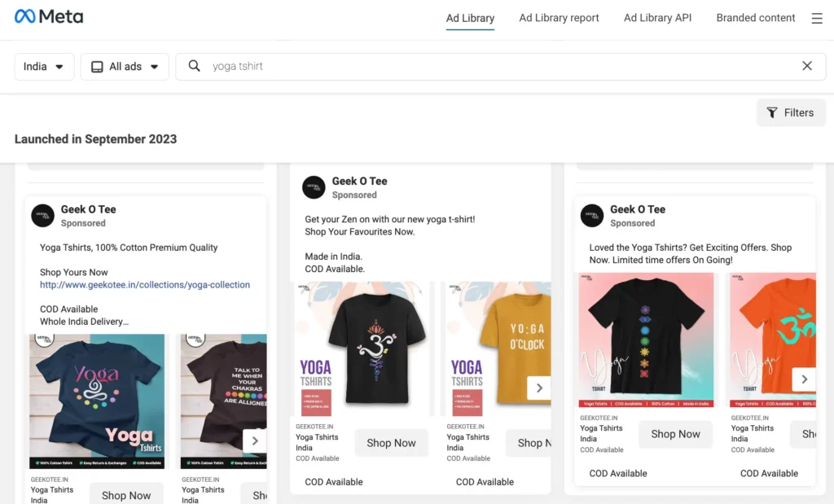Image resolution: width=834 pixels, height=504 pixels.
Task: Open the Filters button
Action: 791,112
